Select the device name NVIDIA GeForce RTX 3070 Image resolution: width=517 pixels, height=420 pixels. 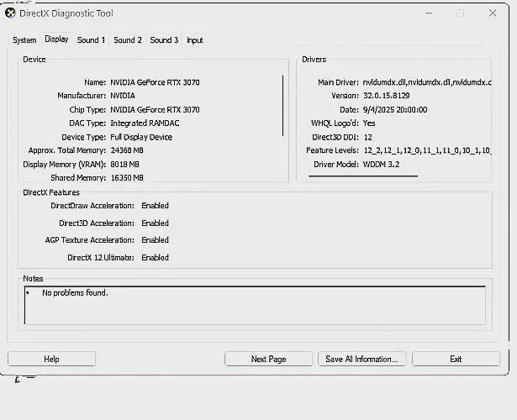pyautogui.click(x=155, y=82)
